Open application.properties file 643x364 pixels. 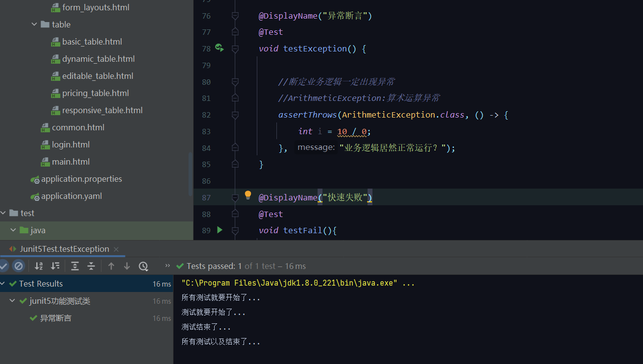[x=81, y=179]
